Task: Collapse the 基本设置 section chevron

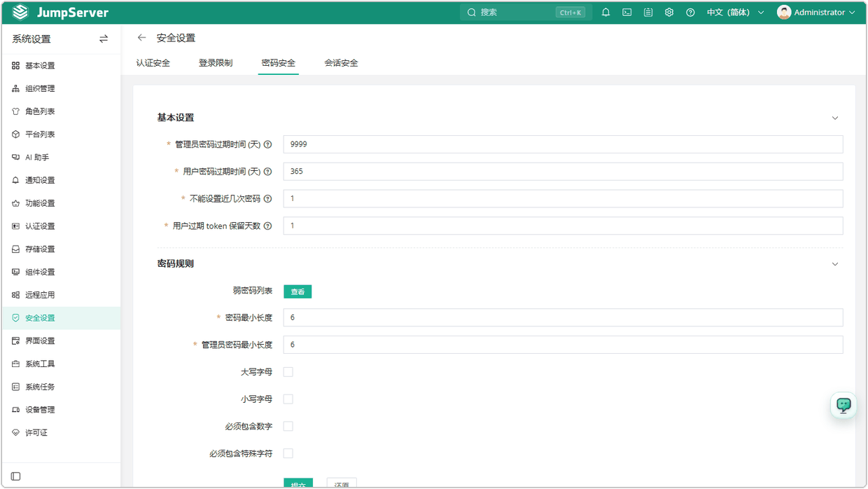Action: tap(835, 118)
